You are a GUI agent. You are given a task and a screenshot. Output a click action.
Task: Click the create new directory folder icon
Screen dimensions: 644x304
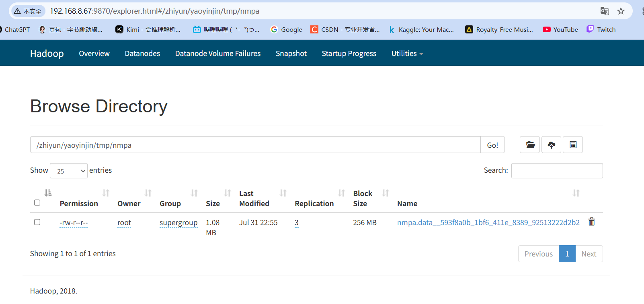pos(530,145)
